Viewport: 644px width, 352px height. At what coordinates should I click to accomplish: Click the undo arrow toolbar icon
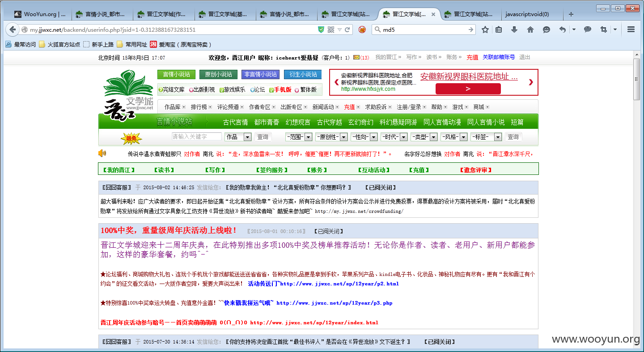563,30
